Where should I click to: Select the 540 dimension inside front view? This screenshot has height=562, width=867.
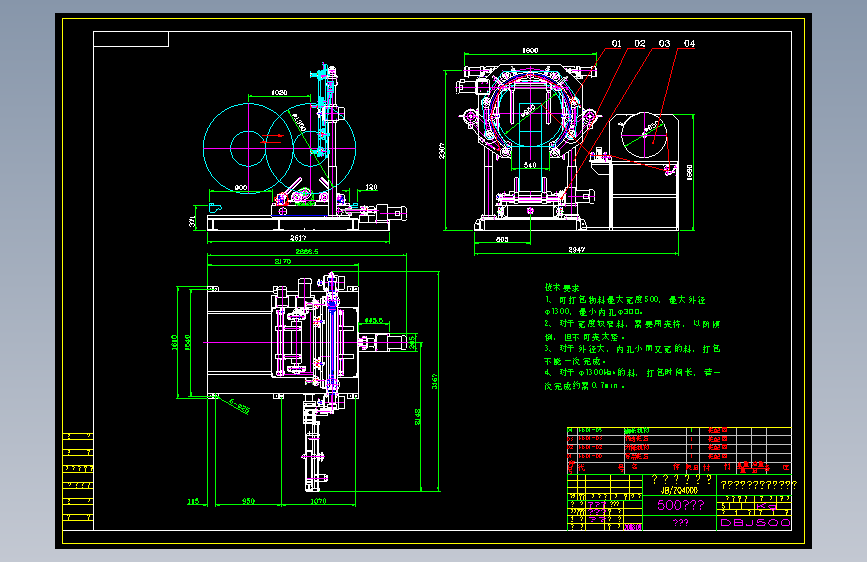tap(530, 165)
